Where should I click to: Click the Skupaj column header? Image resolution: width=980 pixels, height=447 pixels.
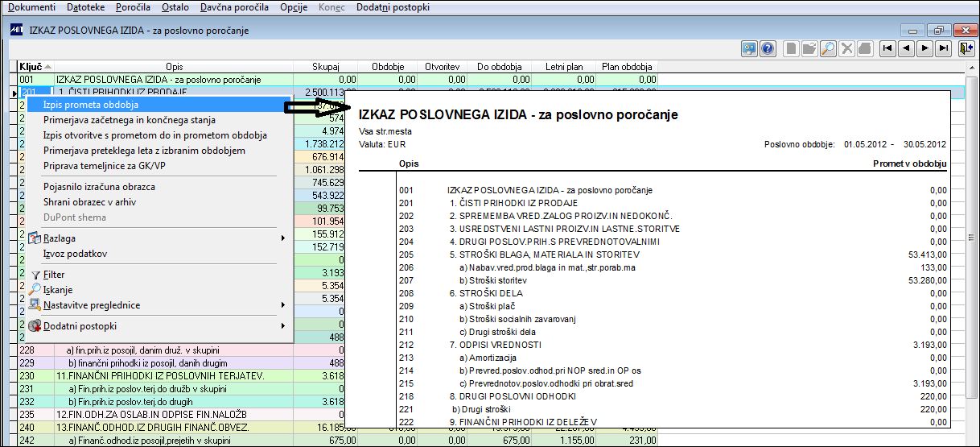click(x=327, y=67)
